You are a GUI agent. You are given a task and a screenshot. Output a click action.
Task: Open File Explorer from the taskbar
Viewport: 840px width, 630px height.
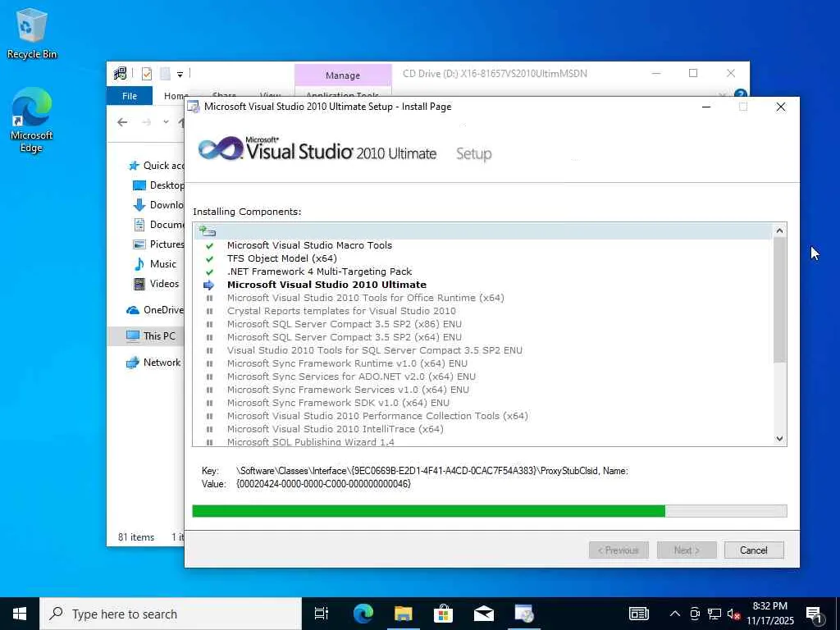[404, 614]
